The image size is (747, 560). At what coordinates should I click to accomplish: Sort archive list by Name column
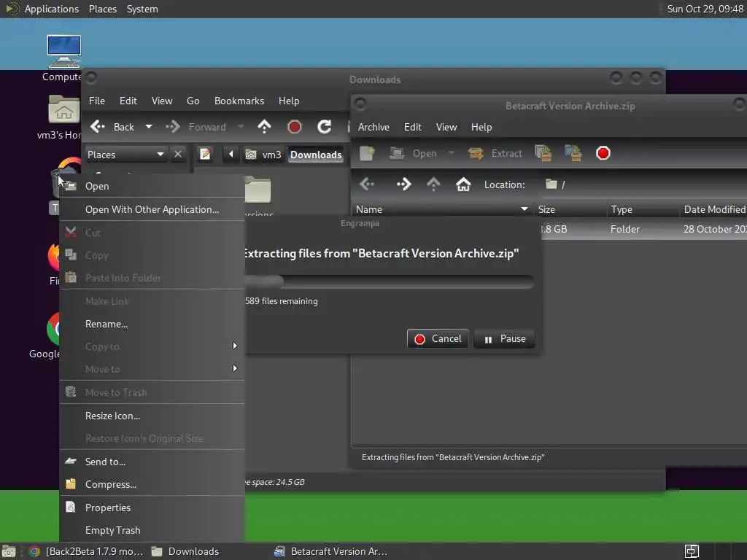[442, 209]
